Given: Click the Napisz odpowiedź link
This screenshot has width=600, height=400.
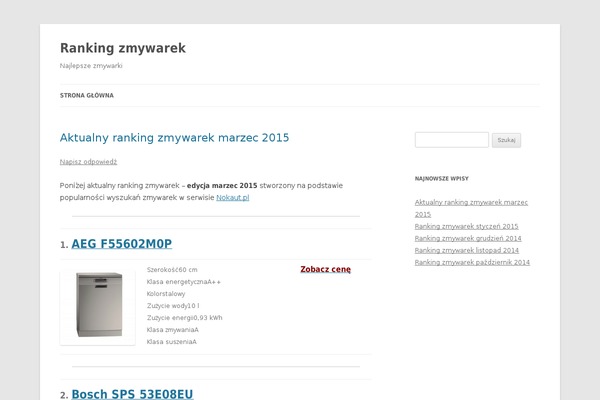Looking at the screenshot, I should tap(88, 162).
